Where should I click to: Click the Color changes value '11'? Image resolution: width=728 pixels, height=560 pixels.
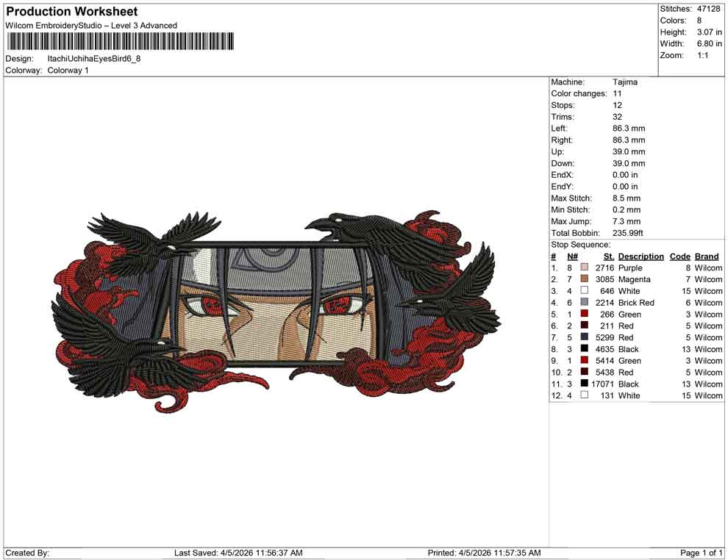(x=617, y=94)
